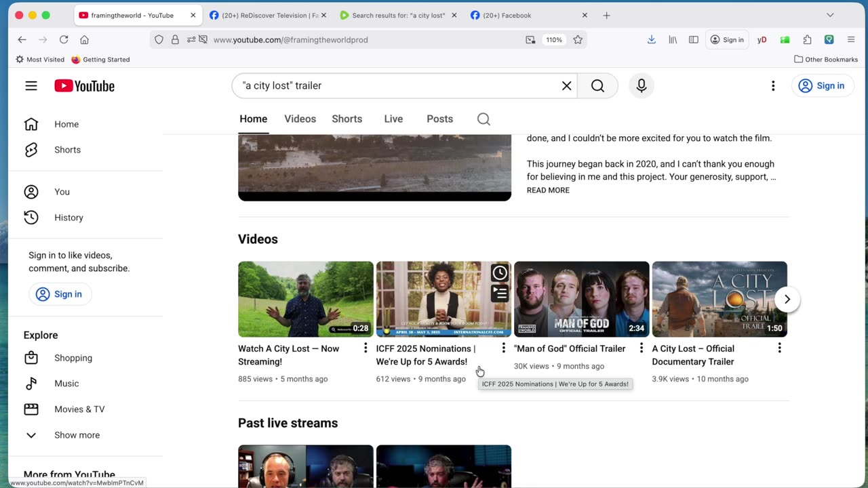Click the yD extension icon
This screenshot has height=488, width=868.
(x=762, y=40)
